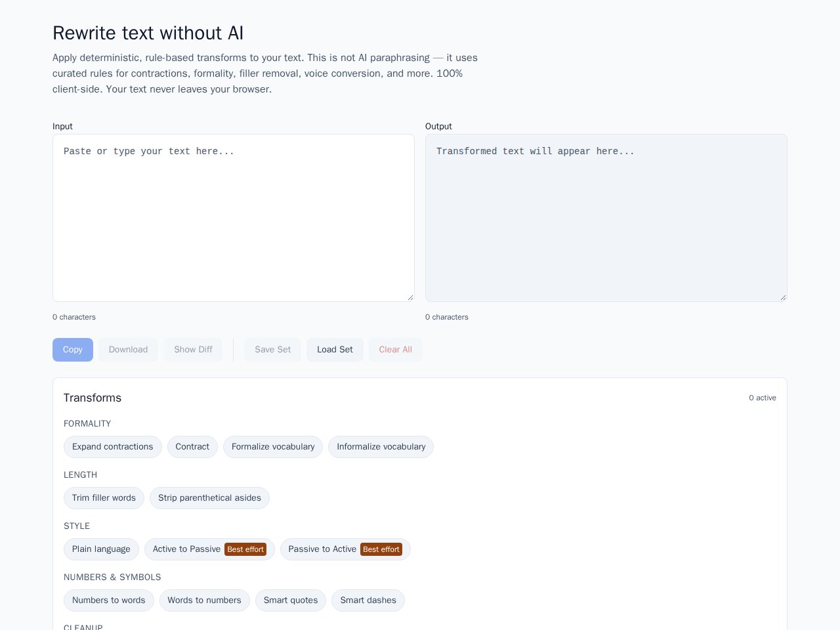Toggle Smart quotes transform
This screenshot has height=630, width=840.
[291, 600]
